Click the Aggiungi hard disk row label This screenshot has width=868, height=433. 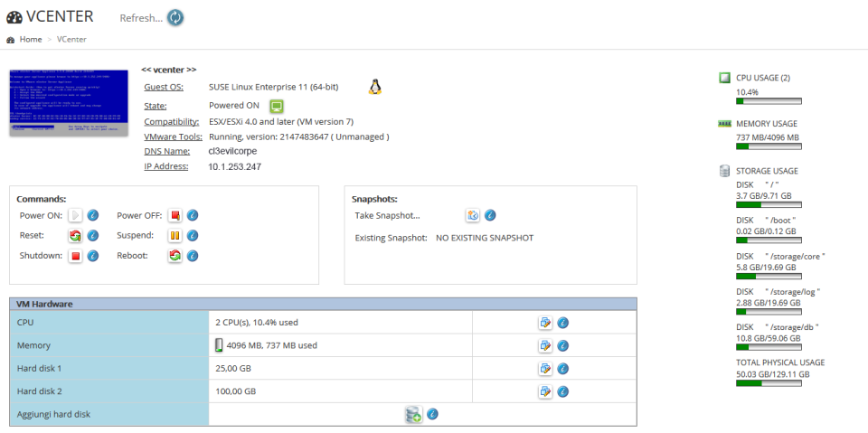pos(53,414)
